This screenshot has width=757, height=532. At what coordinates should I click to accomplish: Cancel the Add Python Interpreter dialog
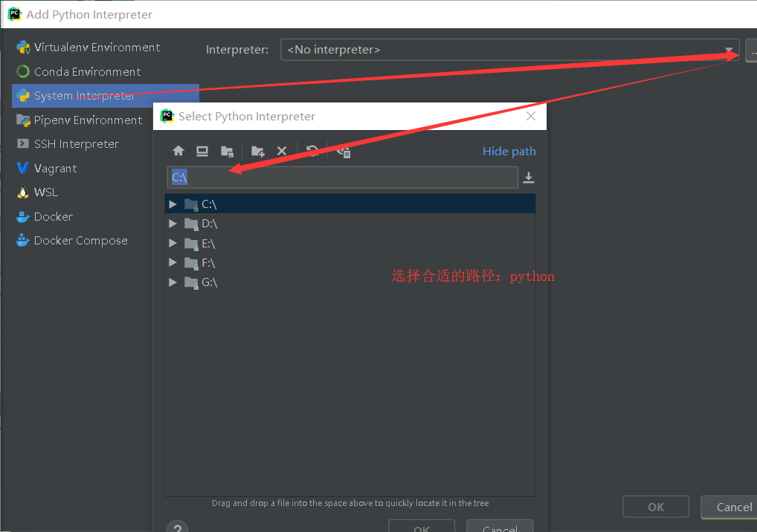point(729,507)
